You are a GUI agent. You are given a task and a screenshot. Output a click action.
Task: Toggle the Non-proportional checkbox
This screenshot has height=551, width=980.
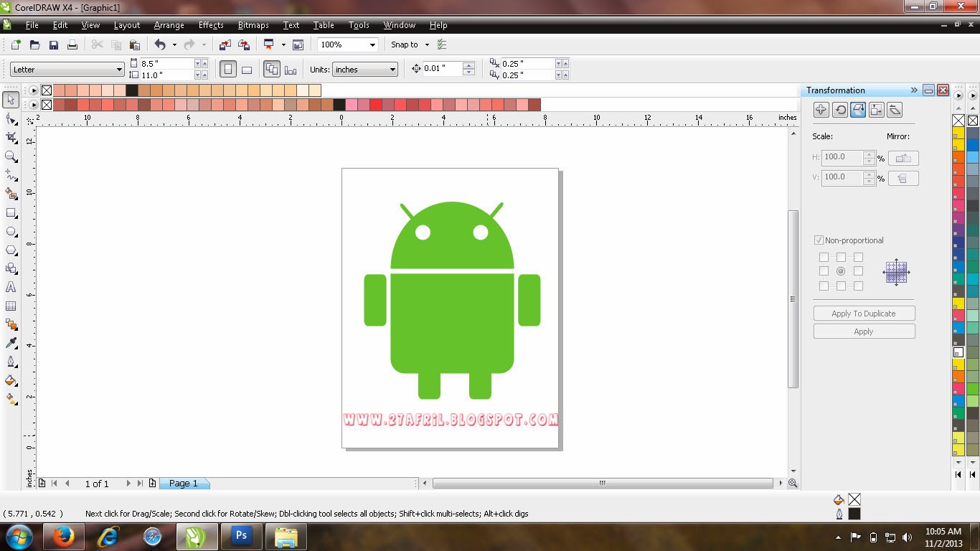tap(819, 240)
